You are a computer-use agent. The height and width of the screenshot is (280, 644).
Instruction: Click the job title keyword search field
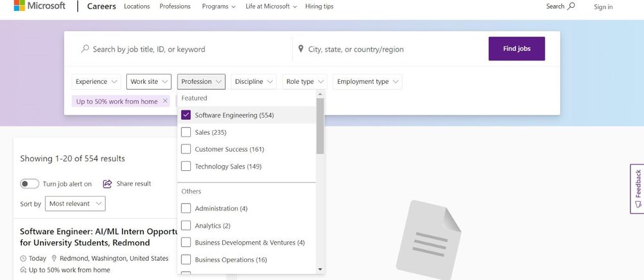[186, 49]
